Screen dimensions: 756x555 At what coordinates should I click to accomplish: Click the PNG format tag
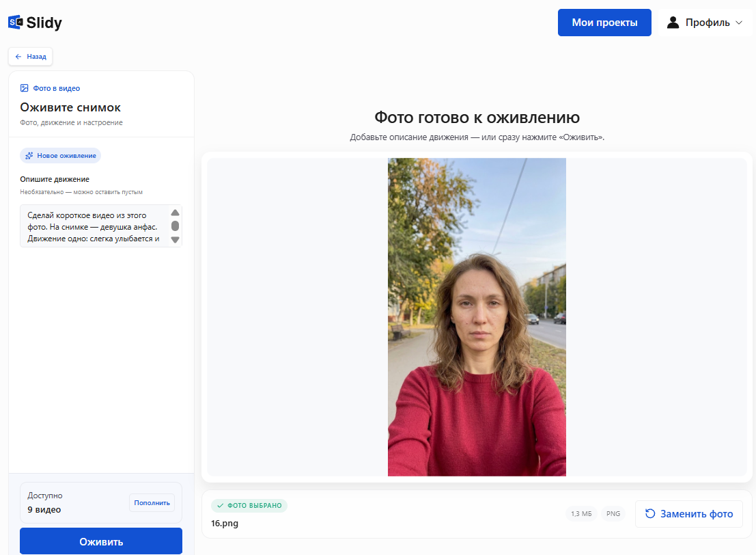pyautogui.click(x=613, y=513)
